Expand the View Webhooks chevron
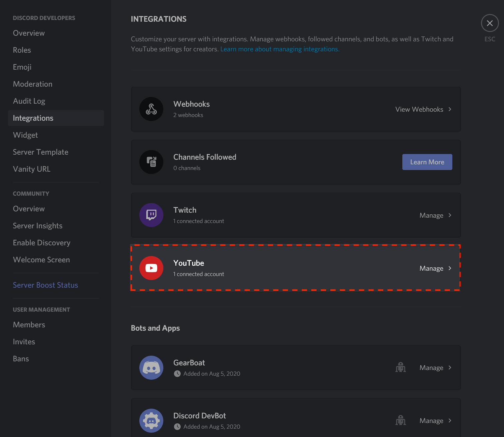504x437 pixels. point(450,109)
